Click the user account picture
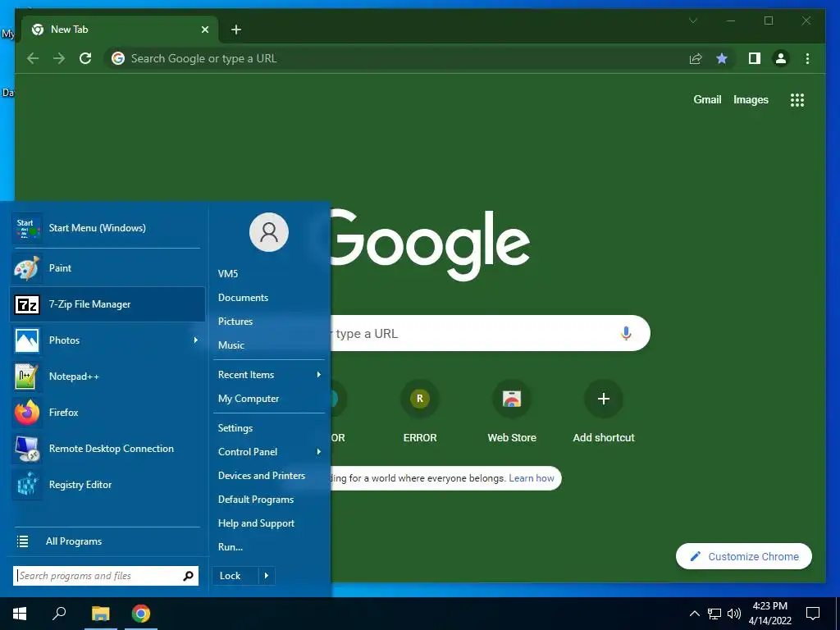This screenshot has height=630, width=840. 269,232
